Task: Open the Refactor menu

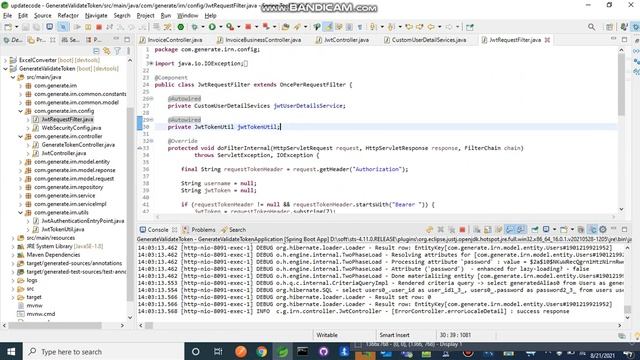Action: pos(68,16)
